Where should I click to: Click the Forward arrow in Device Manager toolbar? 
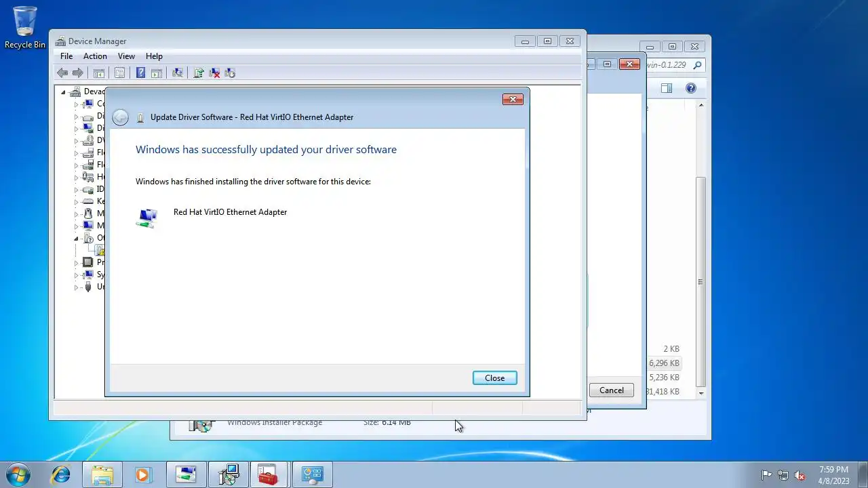point(78,73)
